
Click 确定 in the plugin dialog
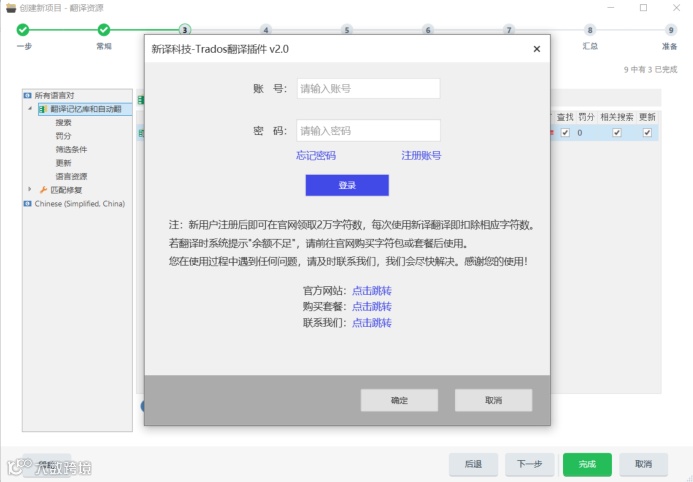[x=399, y=400]
